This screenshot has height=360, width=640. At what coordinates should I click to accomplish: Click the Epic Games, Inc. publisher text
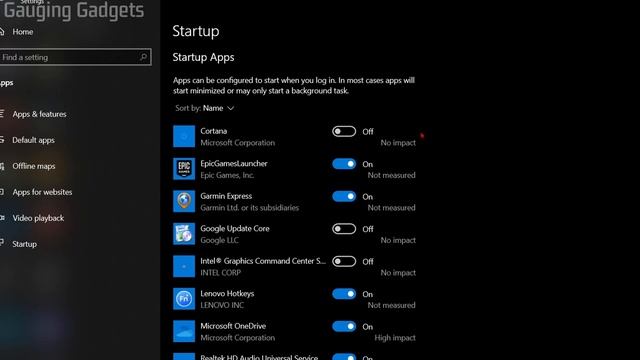click(227, 175)
